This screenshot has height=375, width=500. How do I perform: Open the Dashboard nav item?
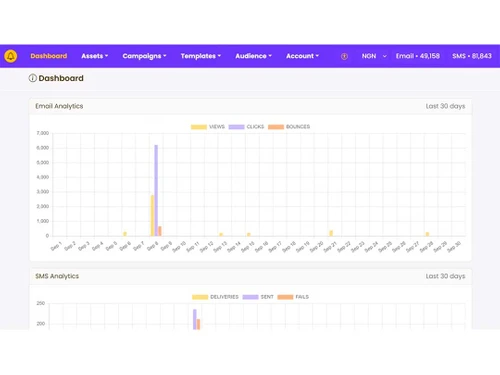[49, 56]
